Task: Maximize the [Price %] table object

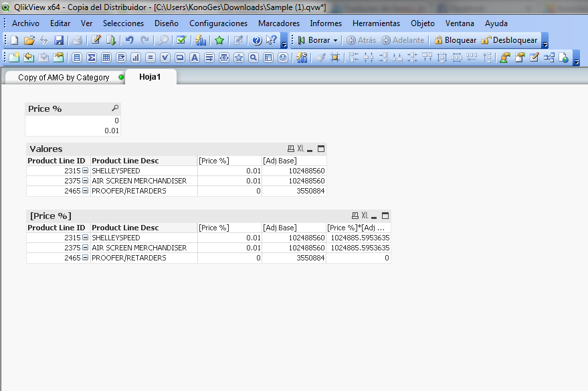Action: pos(385,216)
